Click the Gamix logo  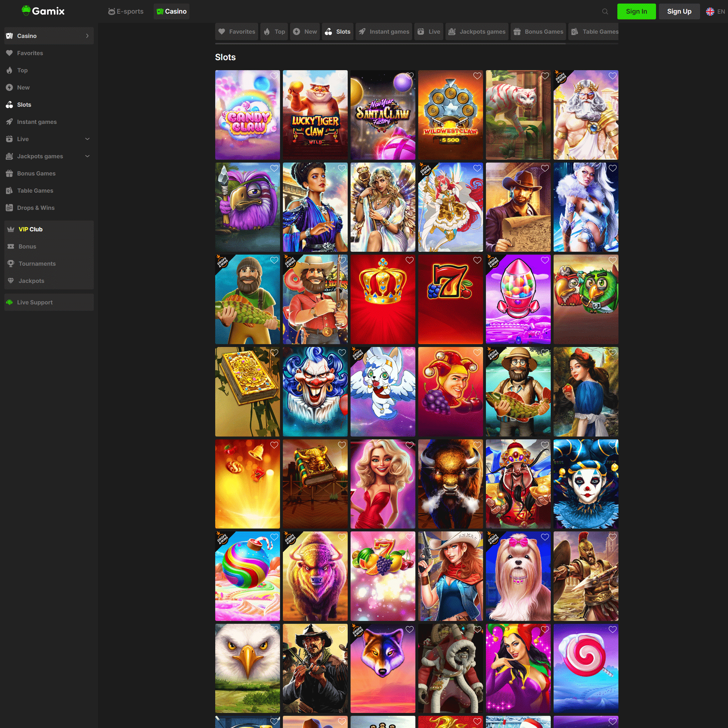coord(43,11)
